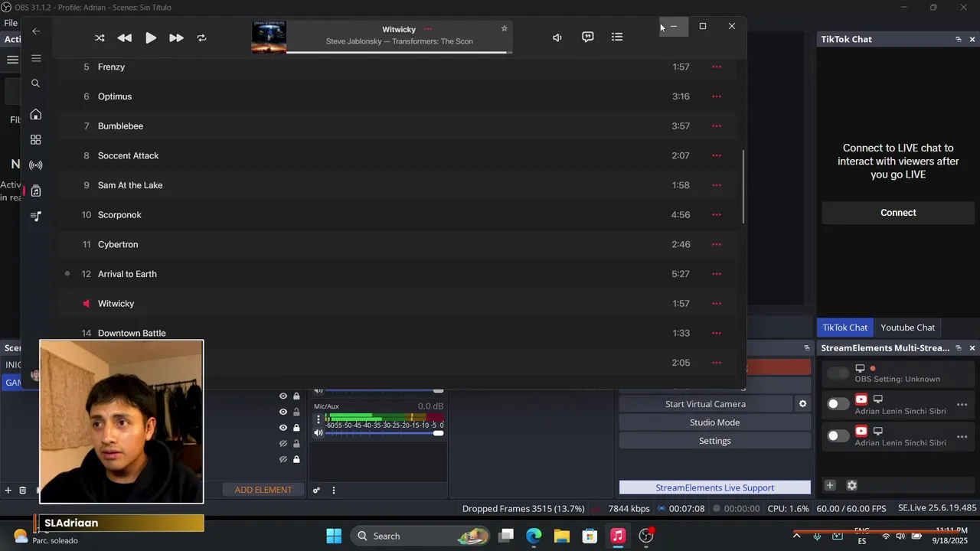This screenshot has width=980, height=551.
Task: Switch to Youtube Chat tab
Action: point(907,328)
